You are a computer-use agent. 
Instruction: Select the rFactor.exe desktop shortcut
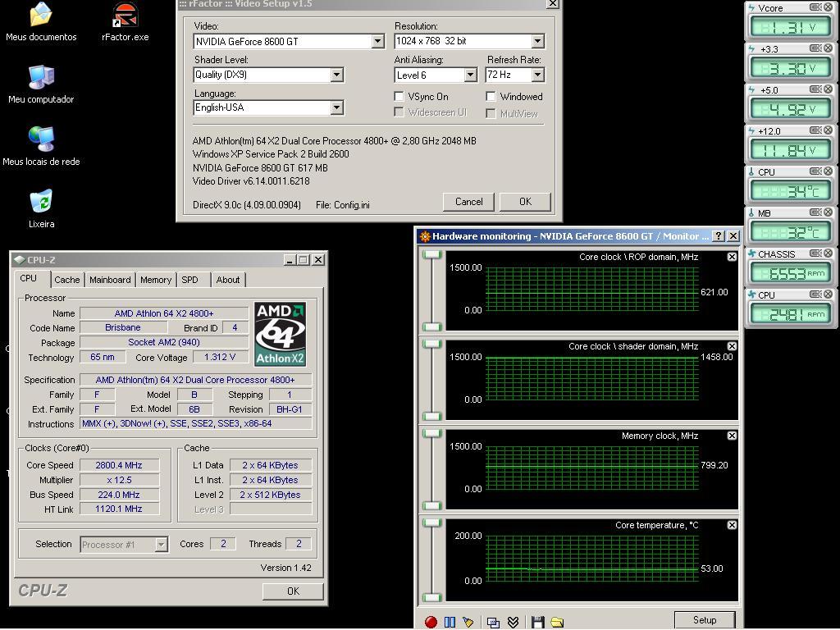[125, 22]
